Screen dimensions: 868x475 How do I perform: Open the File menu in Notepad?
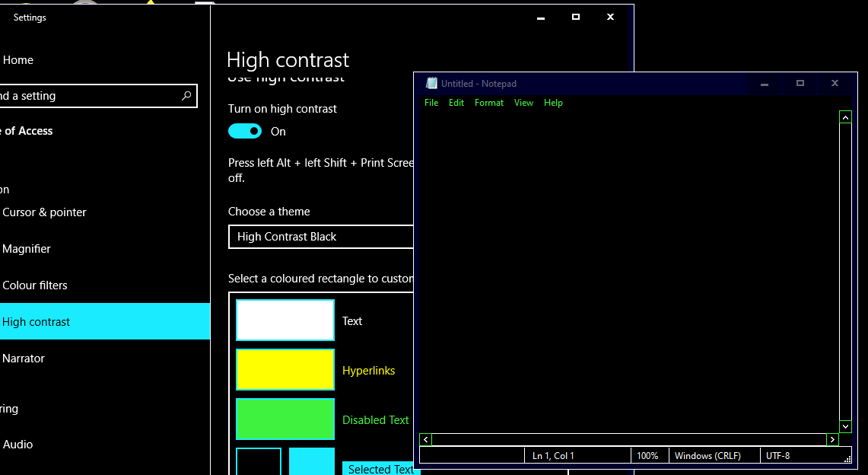pyautogui.click(x=431, y=103)
